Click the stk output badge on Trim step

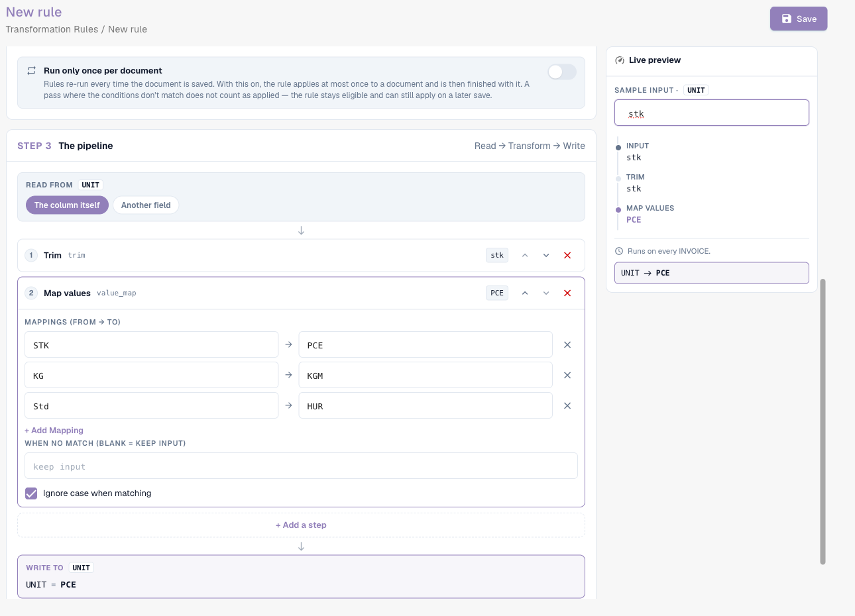497,255
